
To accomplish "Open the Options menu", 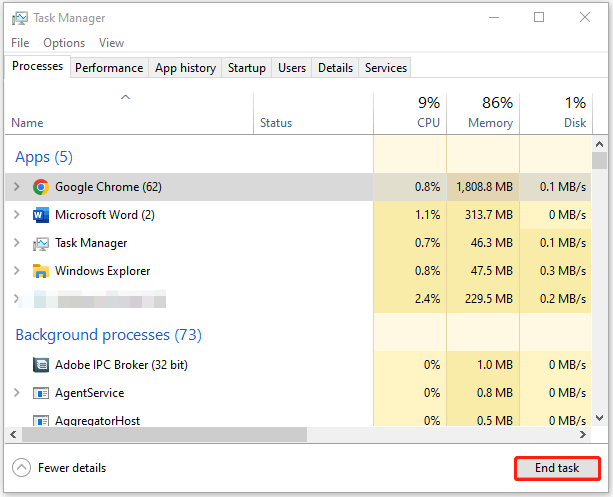I will [x=64, y=43].
